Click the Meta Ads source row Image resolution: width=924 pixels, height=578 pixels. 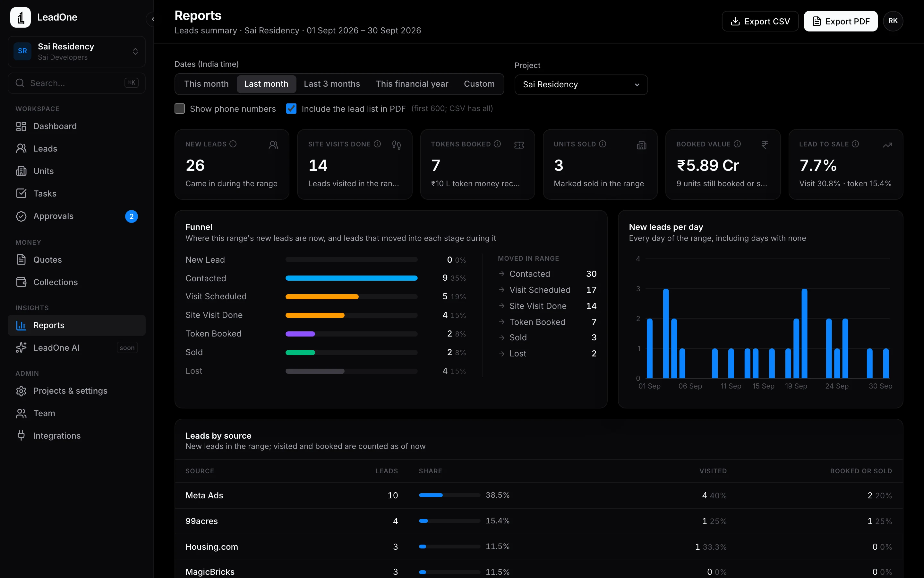click(538, 495)
